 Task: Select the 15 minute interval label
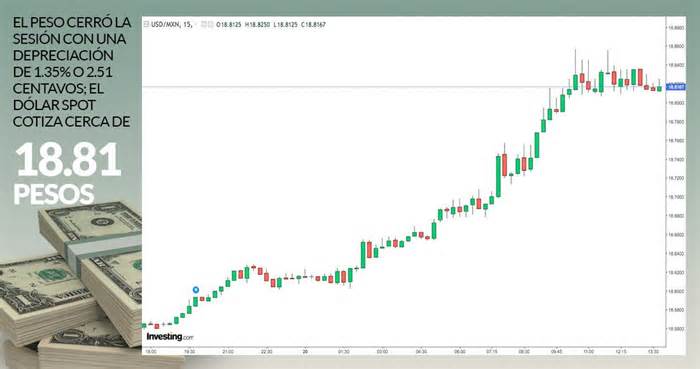pyautogui.click(x=187, y=25)
